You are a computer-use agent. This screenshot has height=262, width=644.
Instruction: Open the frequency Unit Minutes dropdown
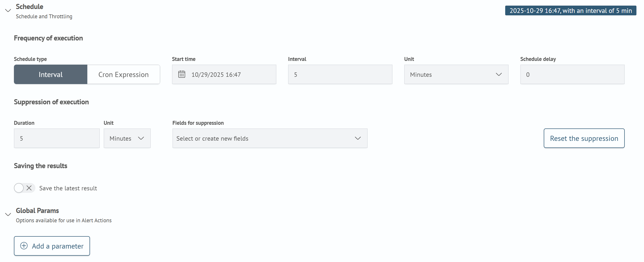456,74
